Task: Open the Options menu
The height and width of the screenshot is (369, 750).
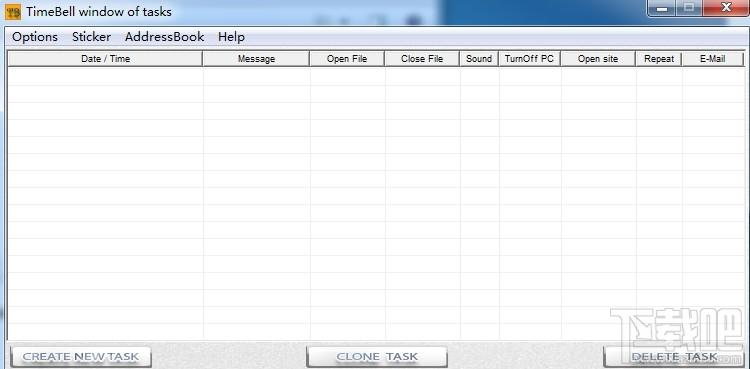Action: point(35,37)
